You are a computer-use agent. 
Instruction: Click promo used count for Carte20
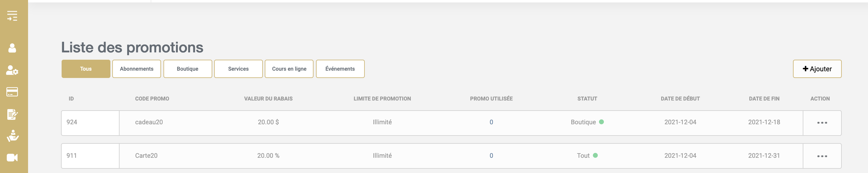pyautogui.click(x=491, y=156)
